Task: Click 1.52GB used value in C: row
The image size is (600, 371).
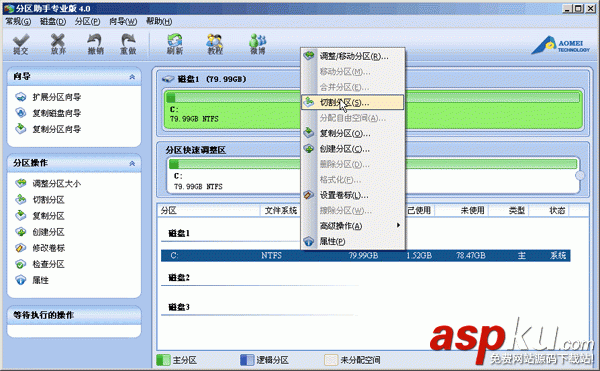Action: pos(419,255)
